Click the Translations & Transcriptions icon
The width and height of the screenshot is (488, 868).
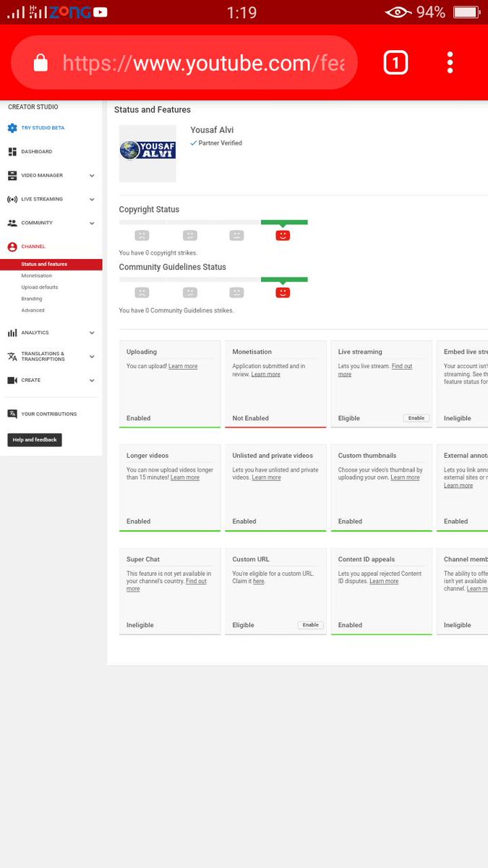12,357
